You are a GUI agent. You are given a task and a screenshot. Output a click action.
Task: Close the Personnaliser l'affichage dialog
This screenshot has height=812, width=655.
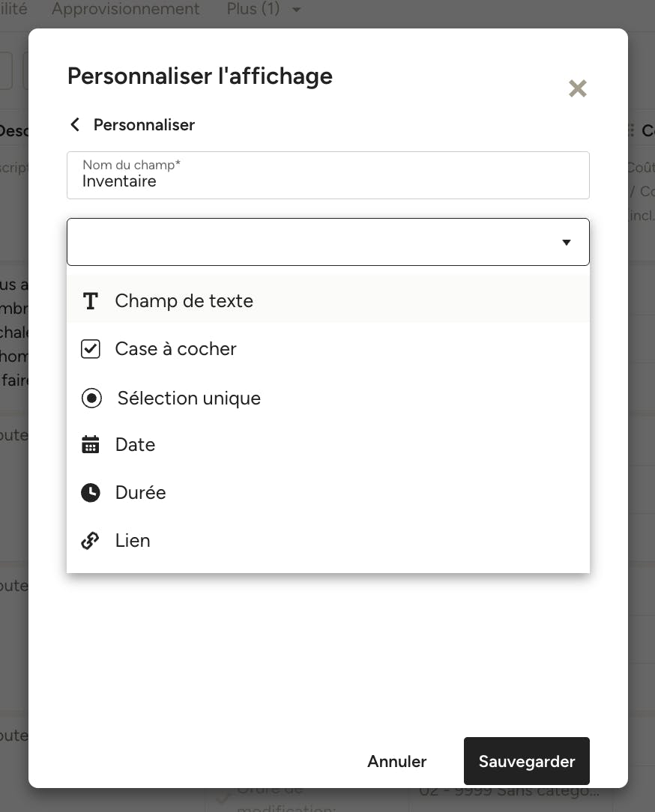tap(577, 88)
